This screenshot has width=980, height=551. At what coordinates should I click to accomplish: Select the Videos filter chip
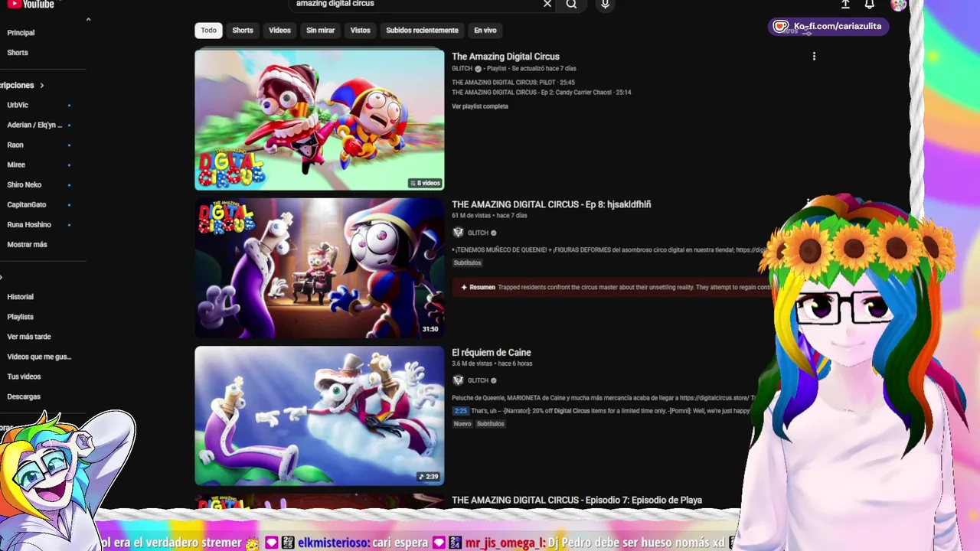click(279, 31)
